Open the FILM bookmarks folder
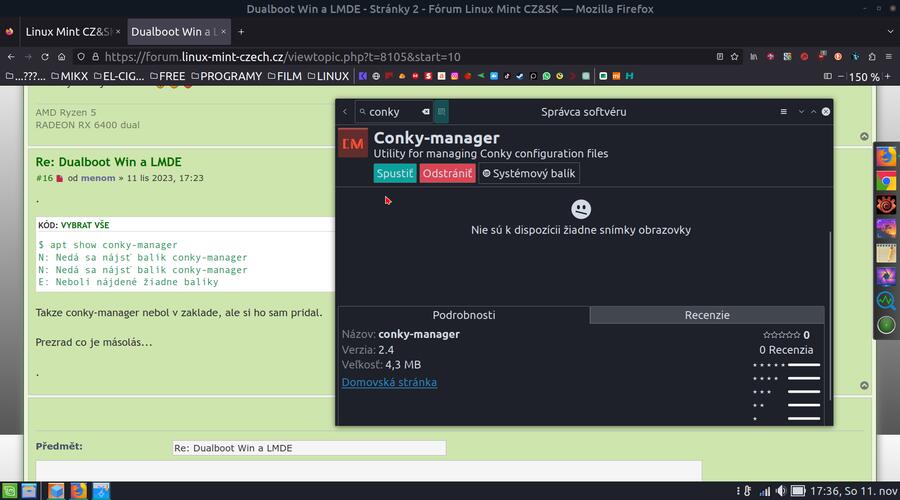900x500 pixels. pos(283,76)
